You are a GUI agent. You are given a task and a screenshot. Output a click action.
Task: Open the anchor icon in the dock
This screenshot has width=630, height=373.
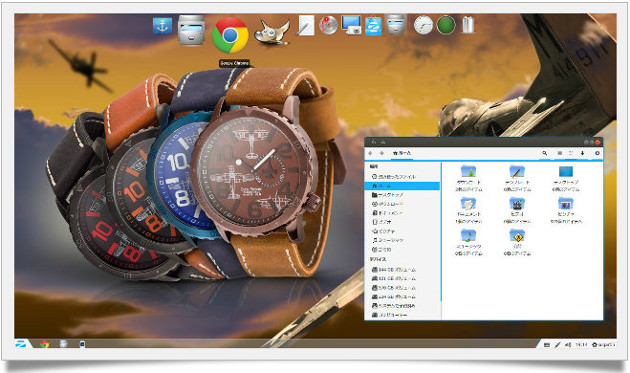click(162, 26)
